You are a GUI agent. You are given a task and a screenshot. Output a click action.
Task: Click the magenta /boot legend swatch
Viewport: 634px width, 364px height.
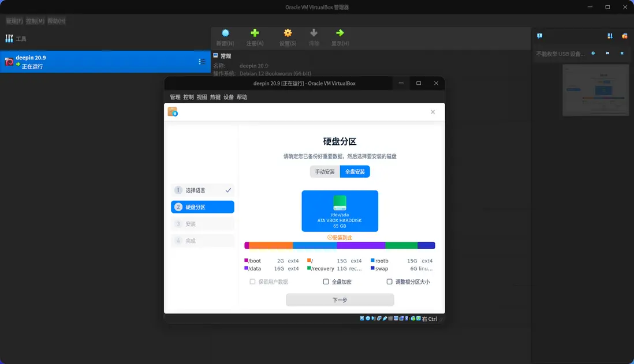coord(246,260)
